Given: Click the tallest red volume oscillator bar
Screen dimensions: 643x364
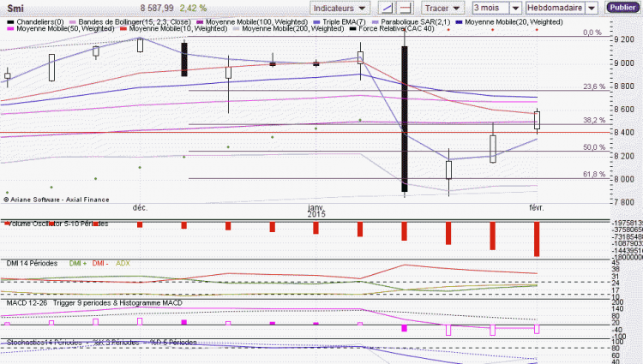Looking at the screenshot, I should 537,239.
